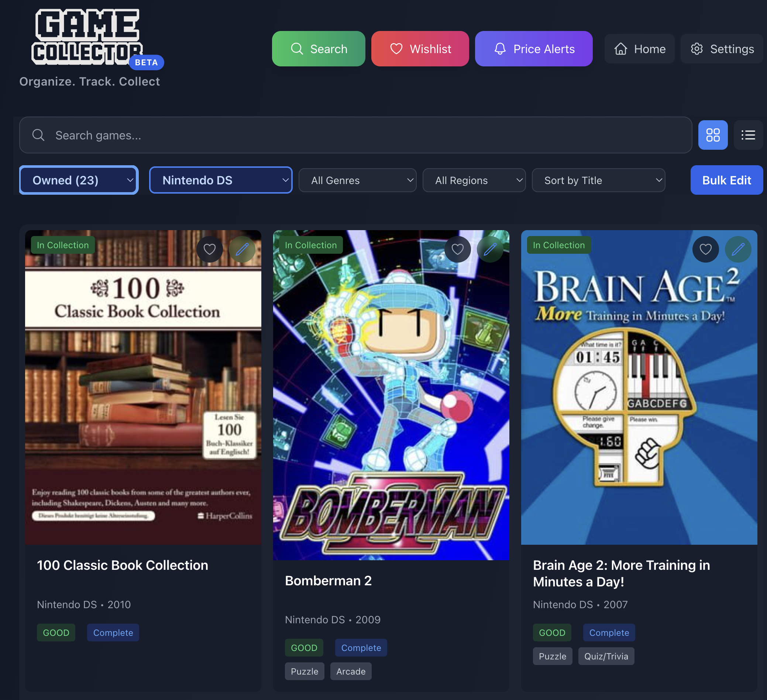The height and width of the screenshot is (700, 767).
Task: Open the Settings page
Action: [721, 49]
